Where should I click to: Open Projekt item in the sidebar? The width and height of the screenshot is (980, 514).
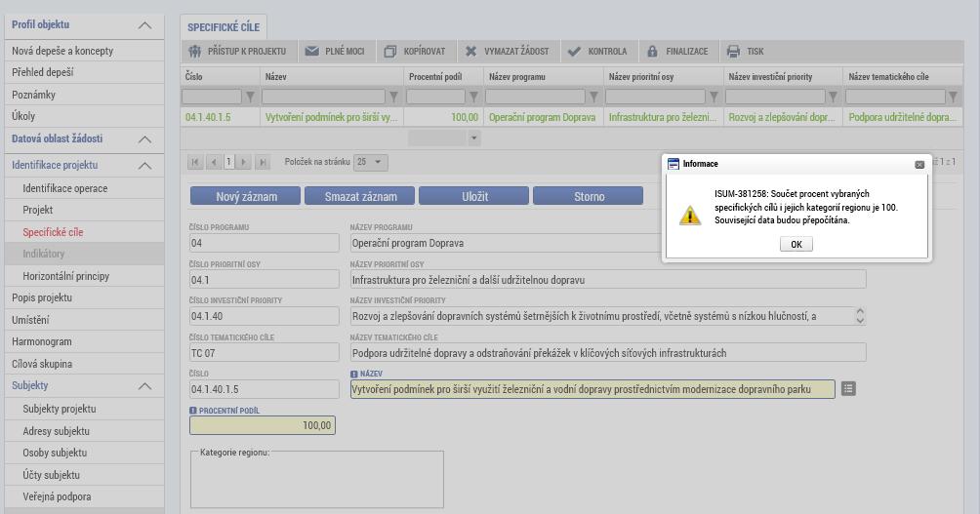pyautogui.click(x=37, y=210)
